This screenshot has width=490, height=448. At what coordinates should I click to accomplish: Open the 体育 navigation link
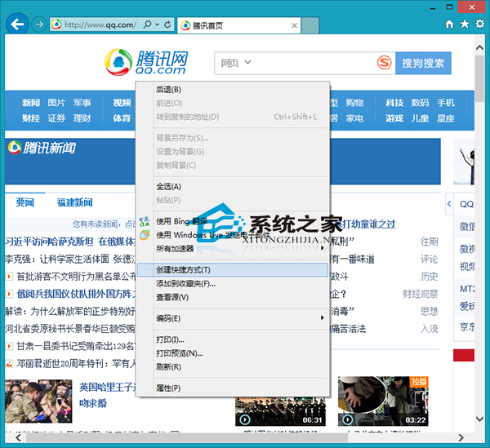tap(122, 118)
